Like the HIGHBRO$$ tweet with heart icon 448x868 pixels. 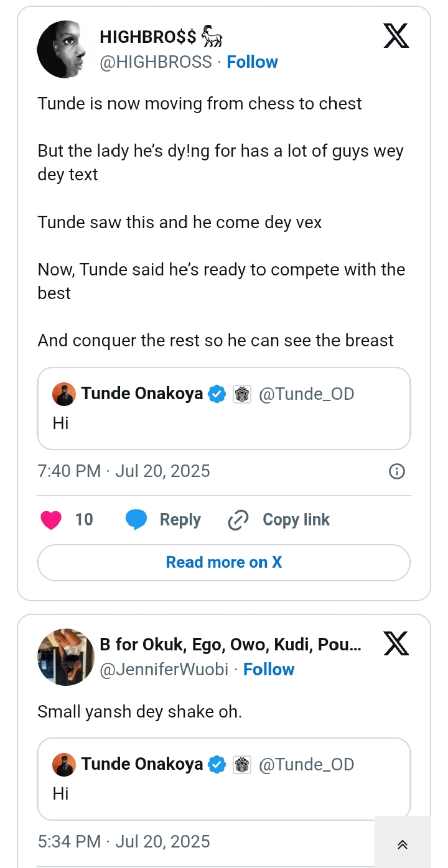click(x=51, y=520)
